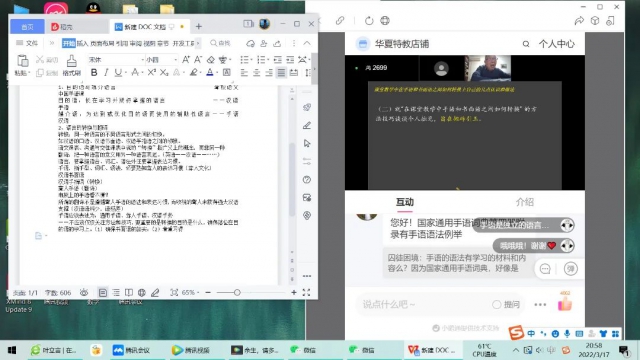Open the 插入 ribbon tab
The height and width of the screenshot is (360, 640).
tap(82, 43)
